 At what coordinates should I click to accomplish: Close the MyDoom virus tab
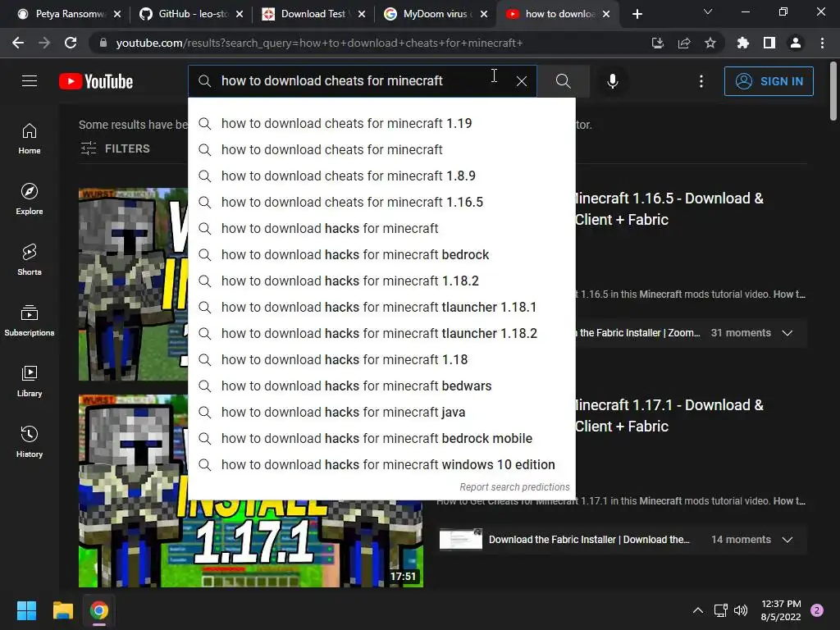[x=484, y=14]
